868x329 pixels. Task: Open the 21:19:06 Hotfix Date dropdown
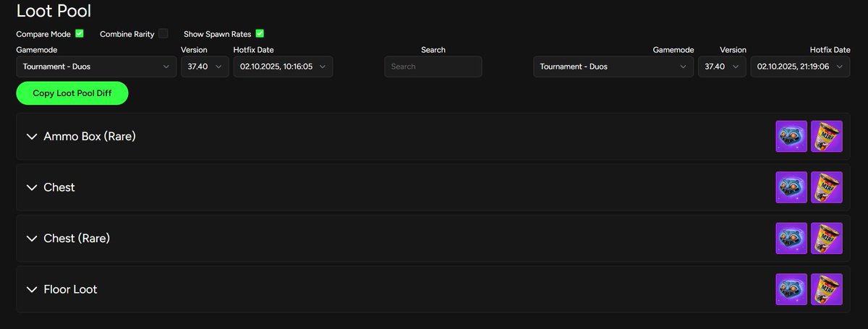click(x=801, y=67)
